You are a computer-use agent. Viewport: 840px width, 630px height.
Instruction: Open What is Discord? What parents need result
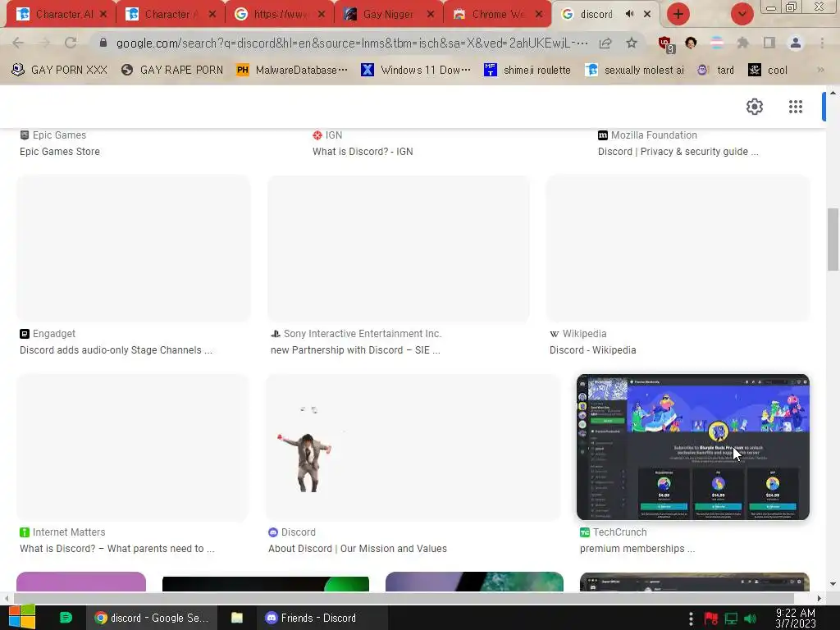[x=116, y=549]
